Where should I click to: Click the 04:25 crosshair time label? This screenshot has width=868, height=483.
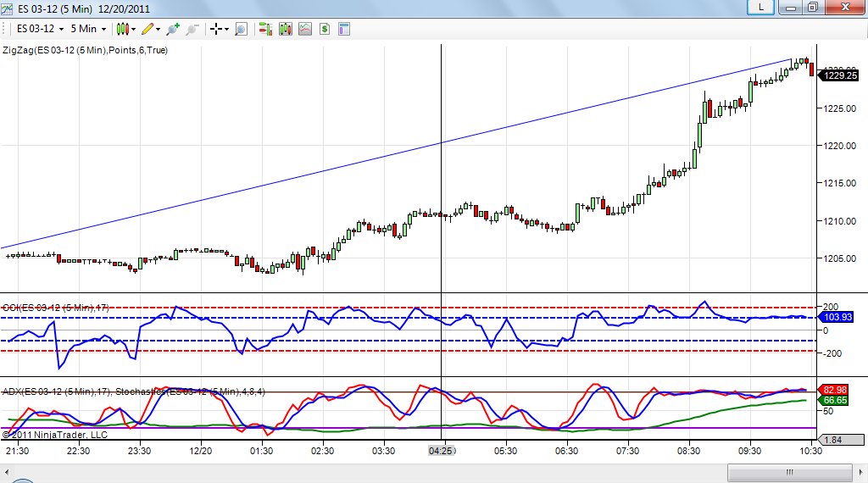[442, 451]
